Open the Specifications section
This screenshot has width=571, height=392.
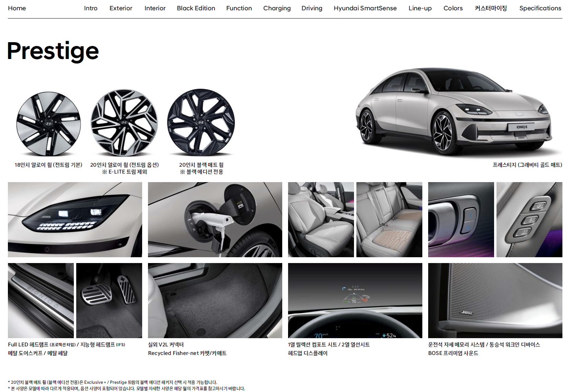click(540, 8)
